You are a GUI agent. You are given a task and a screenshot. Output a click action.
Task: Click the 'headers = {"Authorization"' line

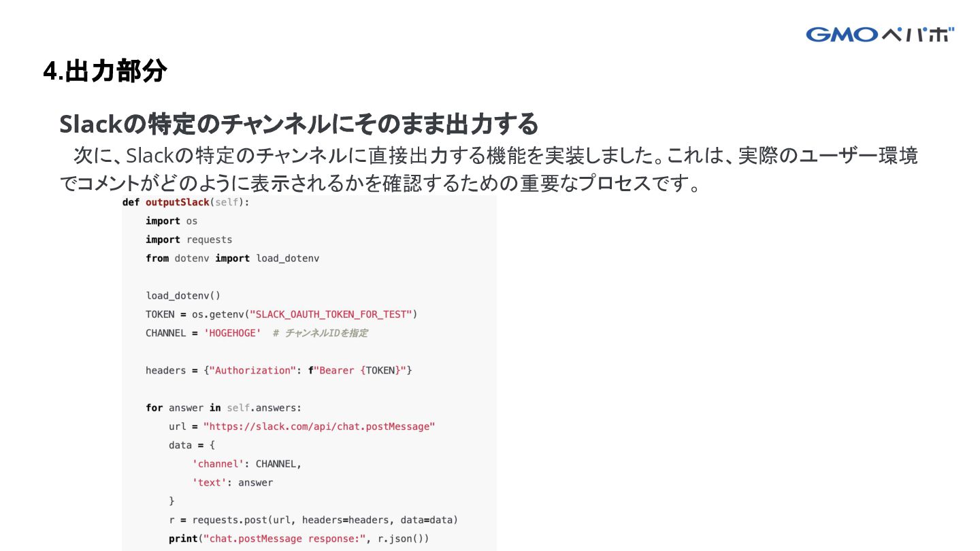[279, 371]
